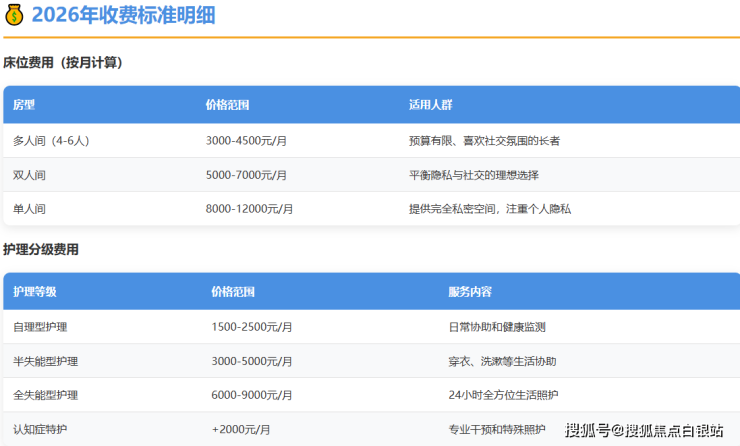Click the 半失能型护理 care level cell
Image resolution: width=740 pixels, height=446 pixels.
pyautogui.click(x=46, y=361)
